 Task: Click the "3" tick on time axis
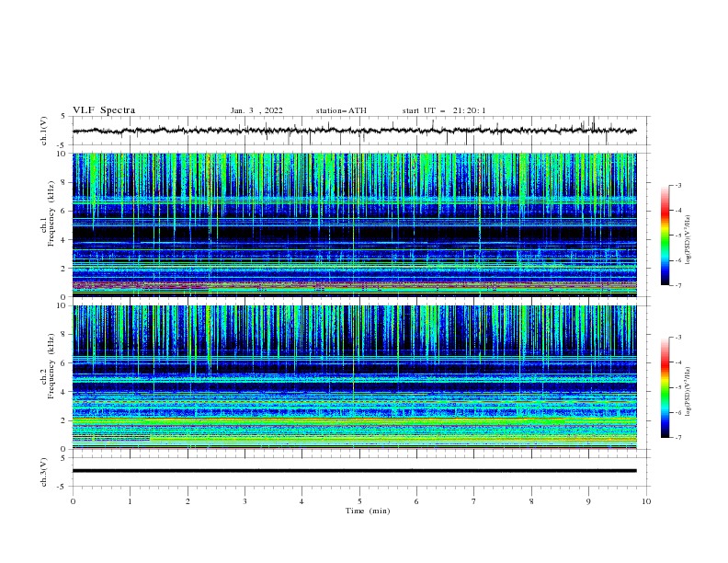coord(245,501)
